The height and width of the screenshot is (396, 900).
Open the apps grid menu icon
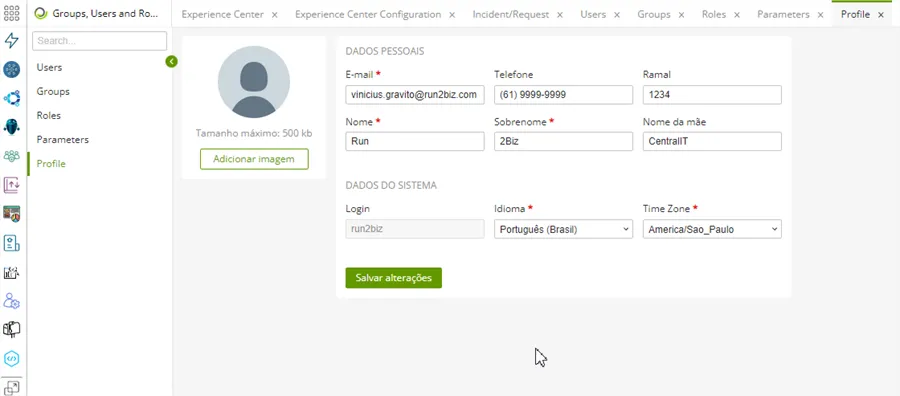[11, 13]
